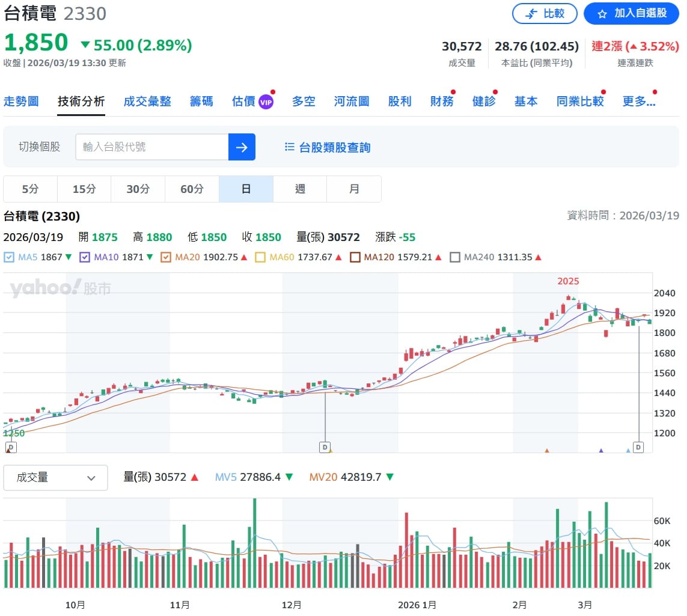Screen dimensions: 687x616
Task: Disable the MA20 moving average line
Action: pos(166,257)
